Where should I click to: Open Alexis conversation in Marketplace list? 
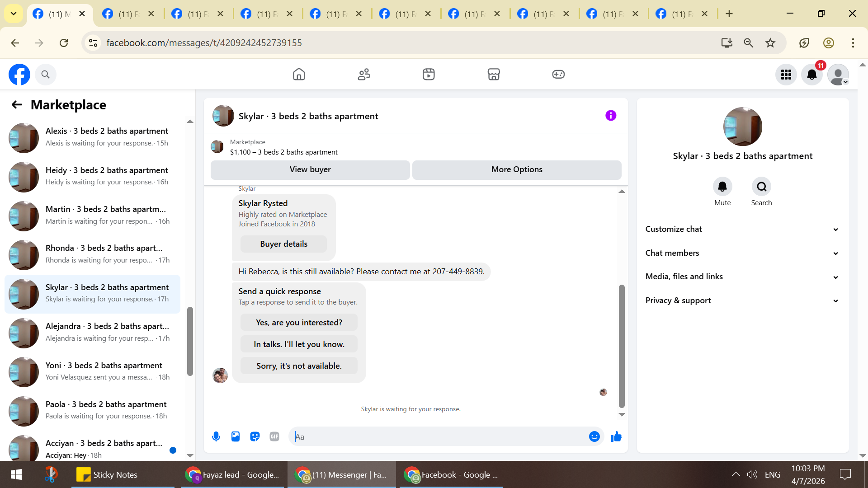click(x=92, y=137)
